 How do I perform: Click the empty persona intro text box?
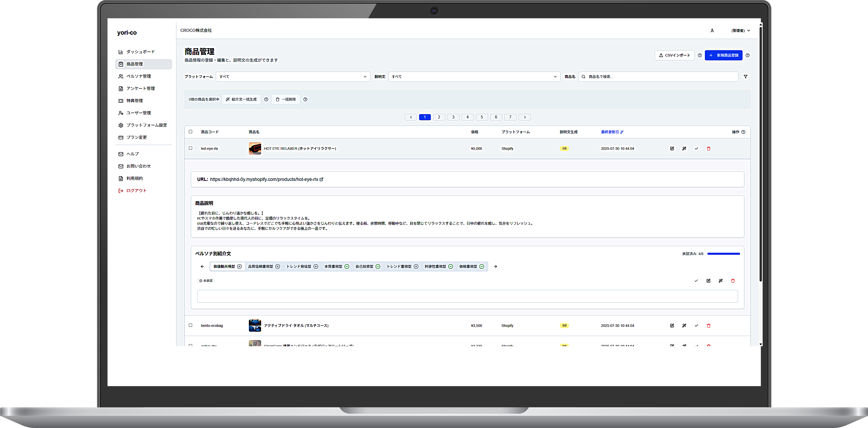[x=467, y=296]
